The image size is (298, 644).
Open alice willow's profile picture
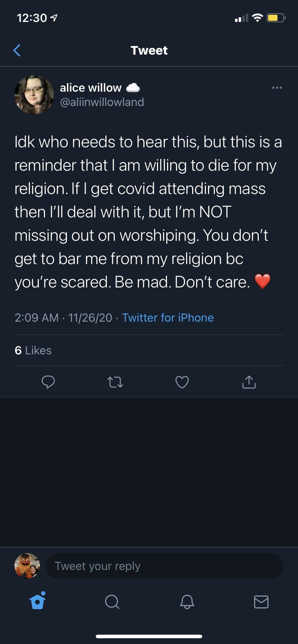[34, 95]
